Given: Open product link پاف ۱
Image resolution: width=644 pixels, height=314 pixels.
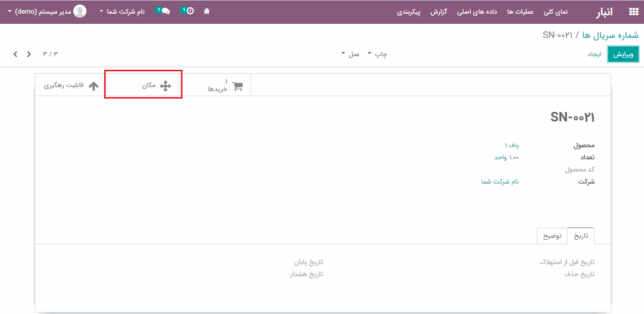Looking at the screenshot, I should (x=512, y=145).
